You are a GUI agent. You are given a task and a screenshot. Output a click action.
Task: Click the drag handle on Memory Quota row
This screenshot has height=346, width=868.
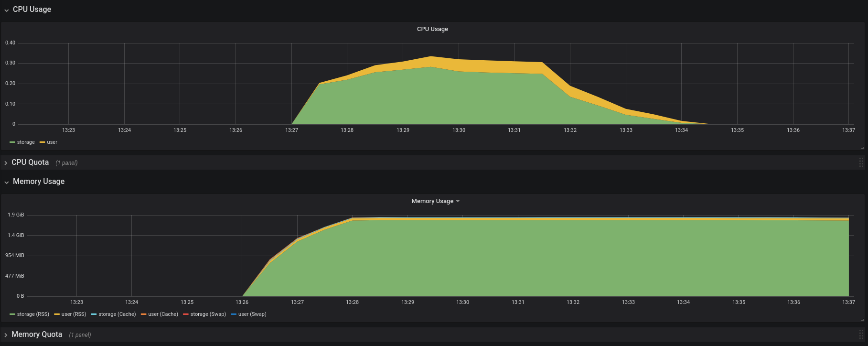click(x=861, y=335)
